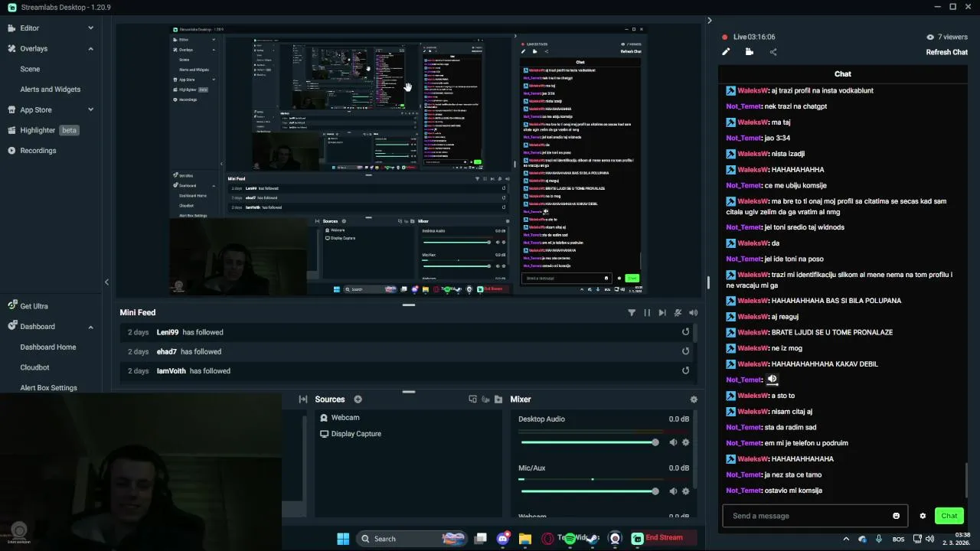Mute Mic/Aux in the mixer
Screen dimensions: 980x551
coord(673,491)
